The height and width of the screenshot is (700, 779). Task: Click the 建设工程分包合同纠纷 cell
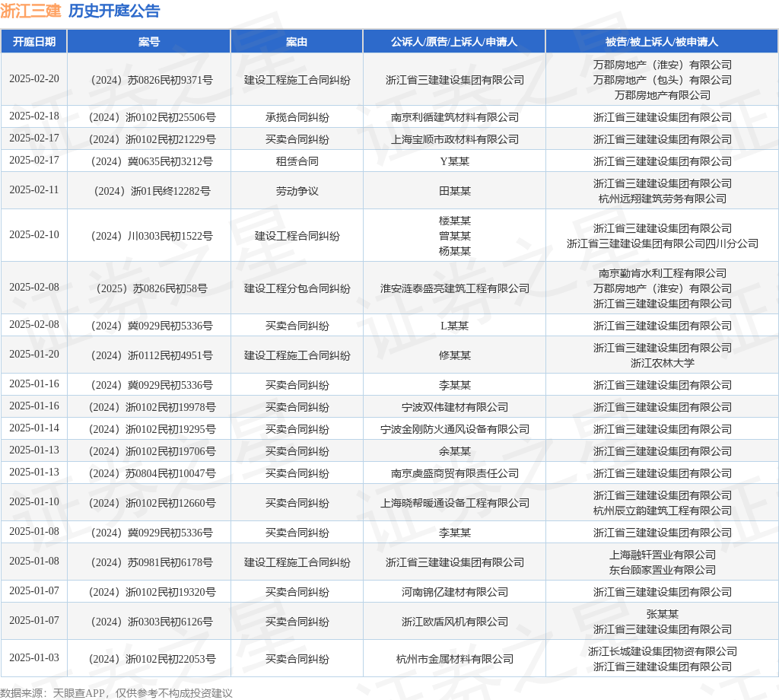(297, 288)
